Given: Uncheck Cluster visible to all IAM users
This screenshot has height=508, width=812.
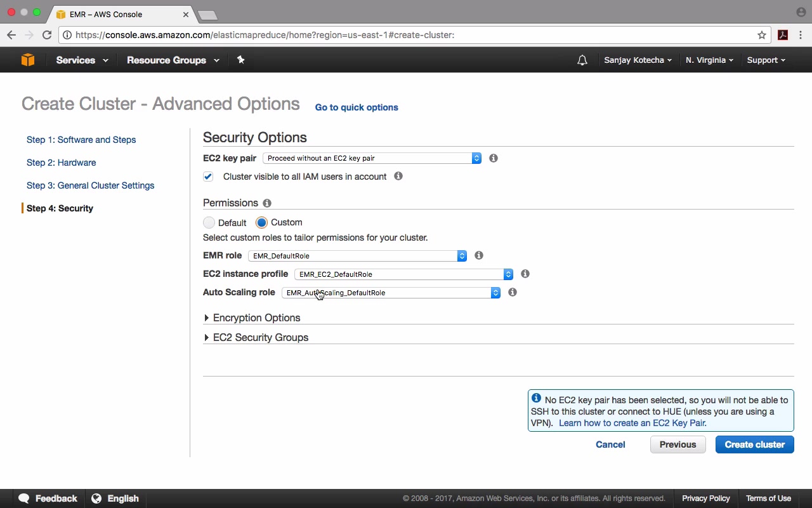Looking at the screenshot, I should 208,177.
